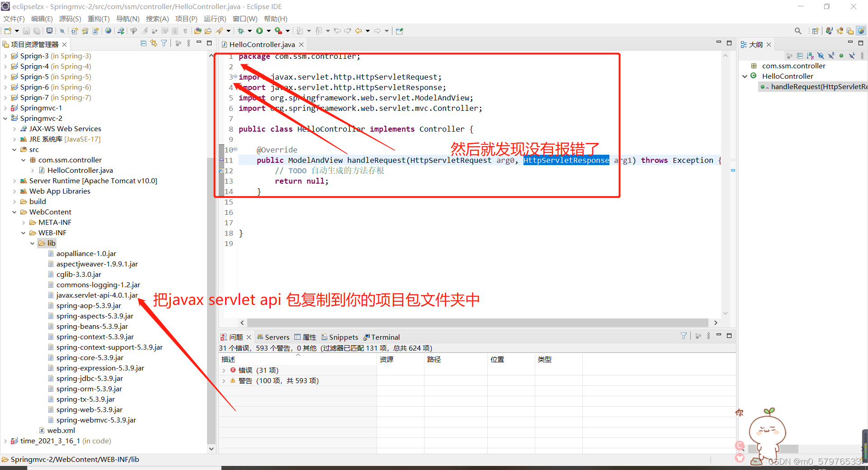The image size is (868, 470).
Task: Close the HelloController.java editor tab
Action: (301, 44)
